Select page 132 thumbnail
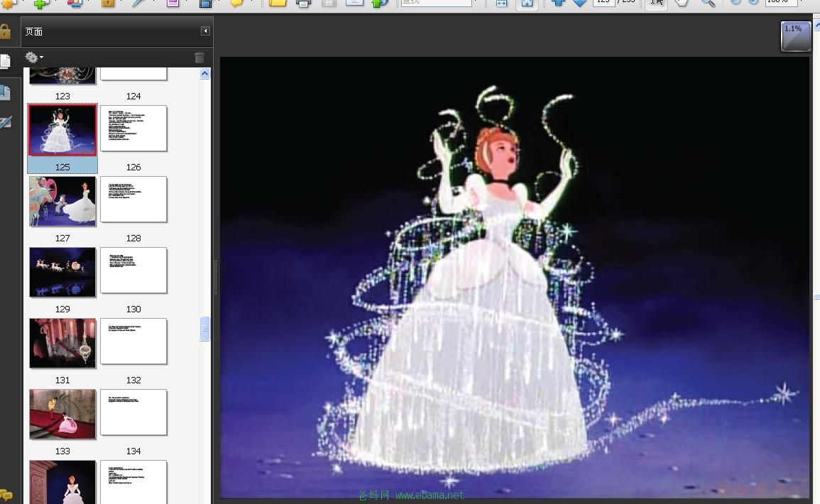This screenshot has width=820, height=504. pos(133,341)
